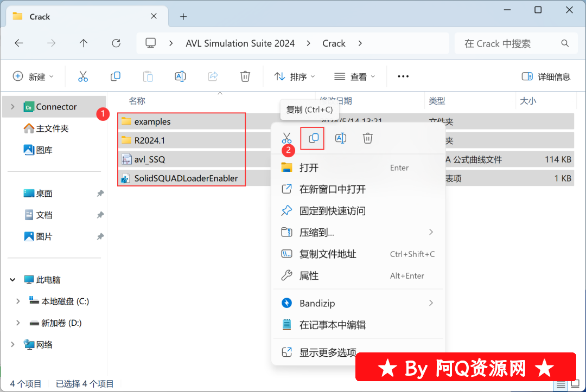
Task: Click chevron after Crack in breadcrumb
Action: pyautogui.click(x=360, y=43)
